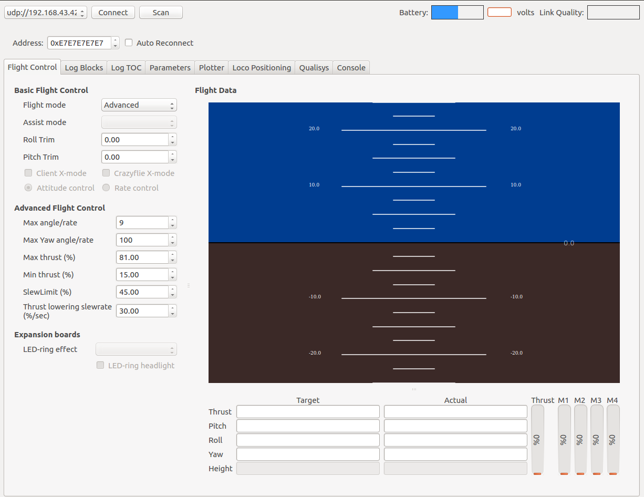Enable the Auto Reconnect checkbox
This screenshot has height=497, width=644.
point(129,43)
